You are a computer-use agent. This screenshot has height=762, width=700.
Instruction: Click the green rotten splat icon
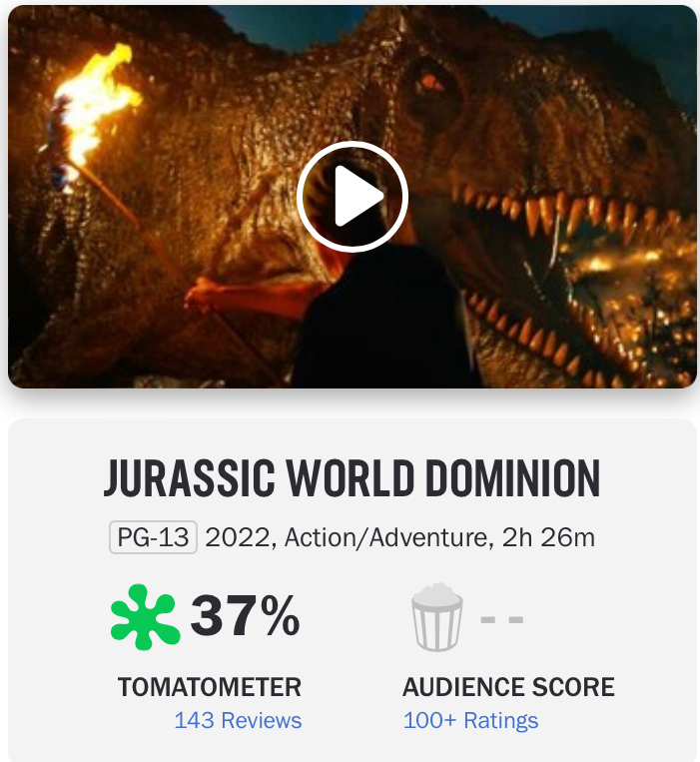pos(145,617)
